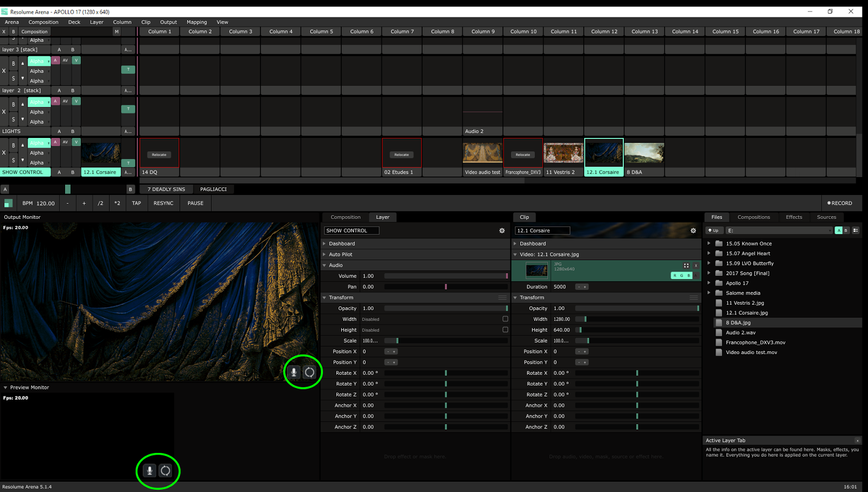This screenshot has width=868, height=492.
Task: Toggle Solo on the SHOW CONTROL layer
Action: click(14, 161)
